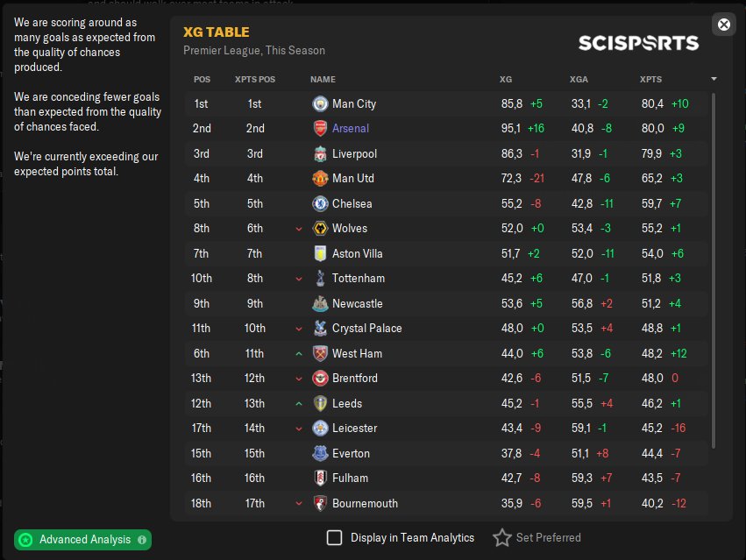This screenshot has height=560, width=746.
Task: Open the dropdown arrow right of XPTS
Action: point(714,79)
